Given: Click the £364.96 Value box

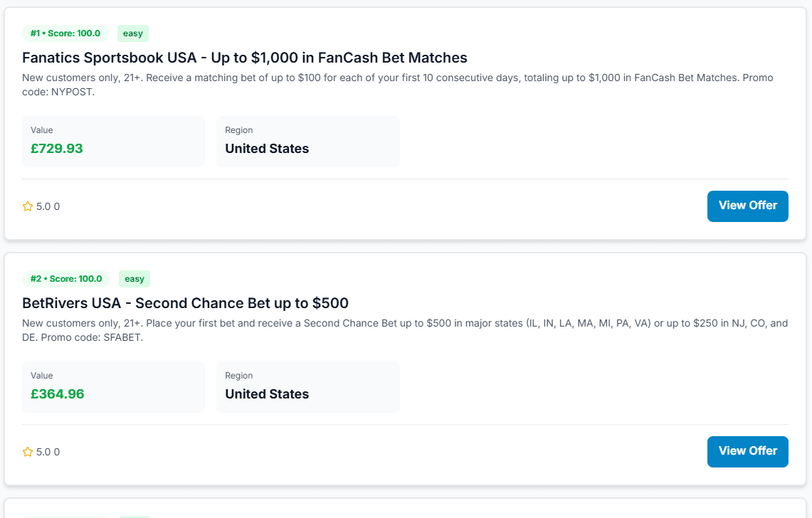Looking at the screenshot, I should [113, 386].
